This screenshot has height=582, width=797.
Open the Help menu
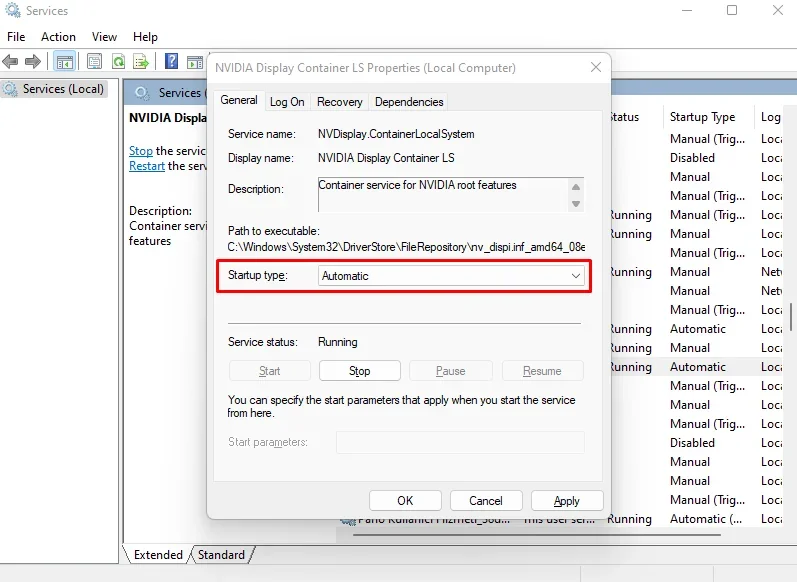145,37
